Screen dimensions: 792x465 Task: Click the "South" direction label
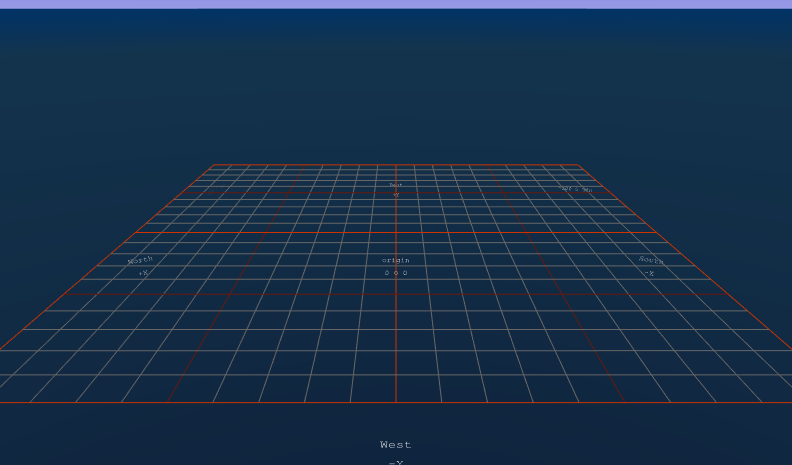tap(651, 260)
